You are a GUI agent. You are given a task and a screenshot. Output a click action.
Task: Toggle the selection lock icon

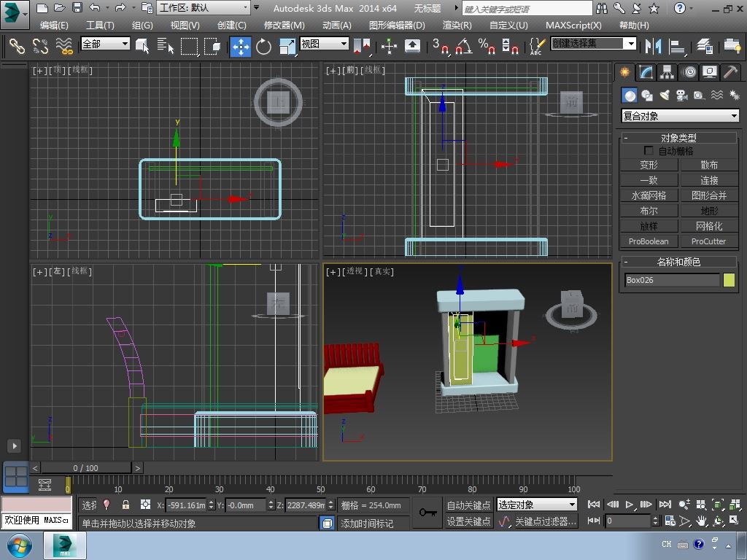click(x=125, y=505)
